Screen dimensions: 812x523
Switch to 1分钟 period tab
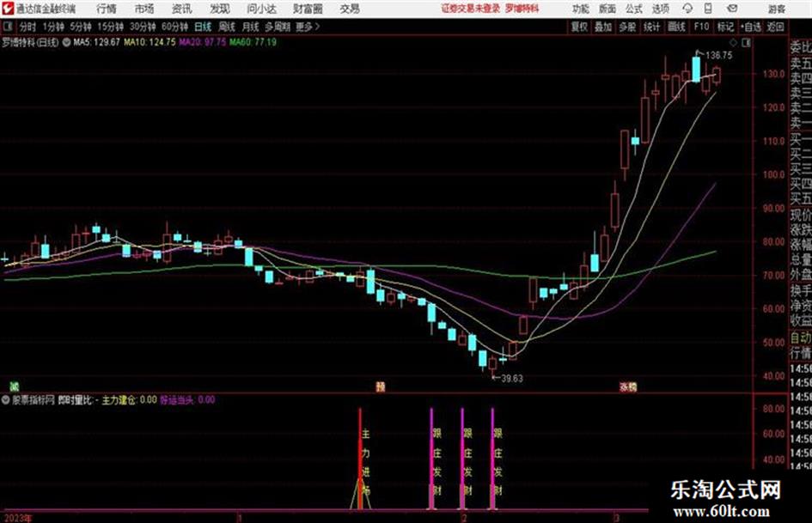point(53,27)
